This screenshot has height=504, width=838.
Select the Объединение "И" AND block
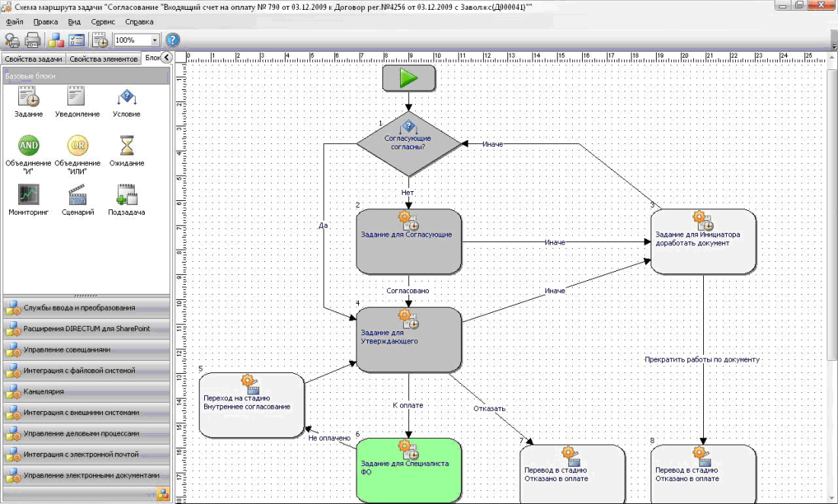[x=28, y=155]
